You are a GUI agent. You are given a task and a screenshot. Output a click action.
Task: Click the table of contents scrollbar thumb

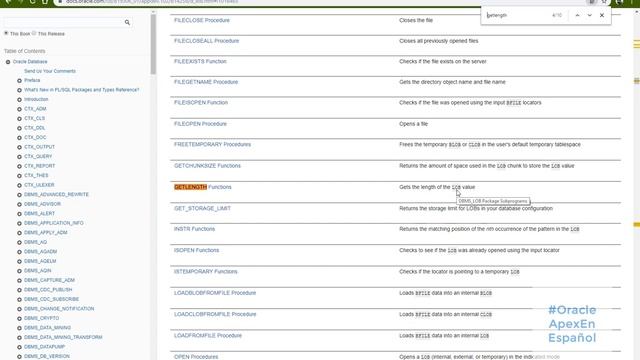(x=153, y=44)
